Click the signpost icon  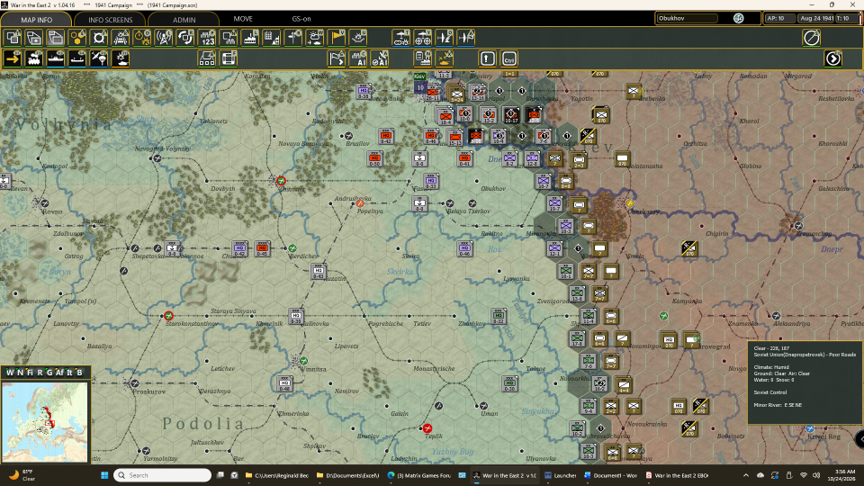click(293, 37)
